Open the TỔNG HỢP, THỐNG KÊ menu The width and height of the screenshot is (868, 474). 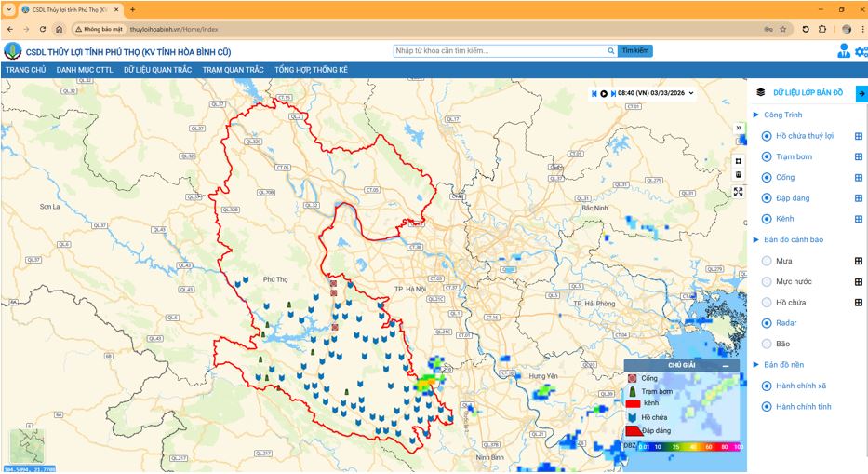pos(311,70)
